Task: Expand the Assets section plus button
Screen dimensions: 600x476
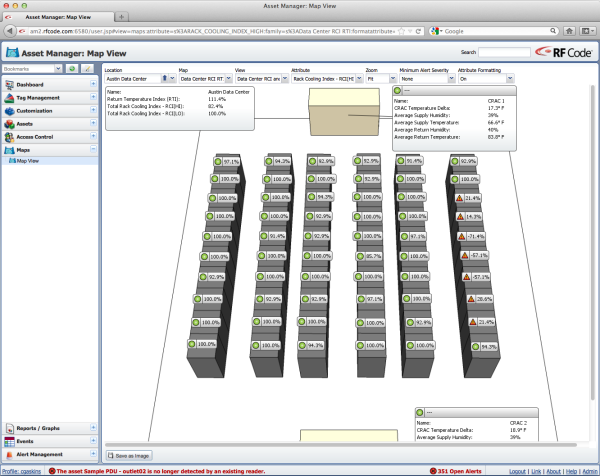Action: [93, 123]
